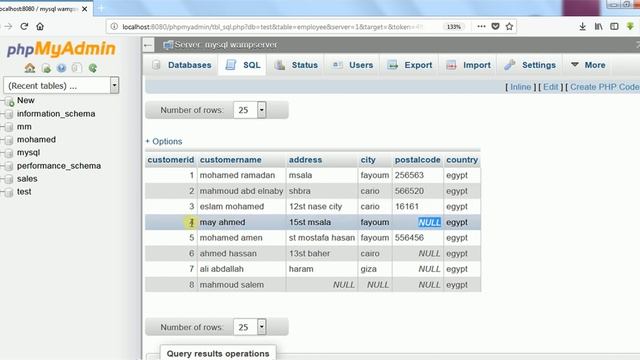Open the page actions three-dots menu

(x=481, y=27)
